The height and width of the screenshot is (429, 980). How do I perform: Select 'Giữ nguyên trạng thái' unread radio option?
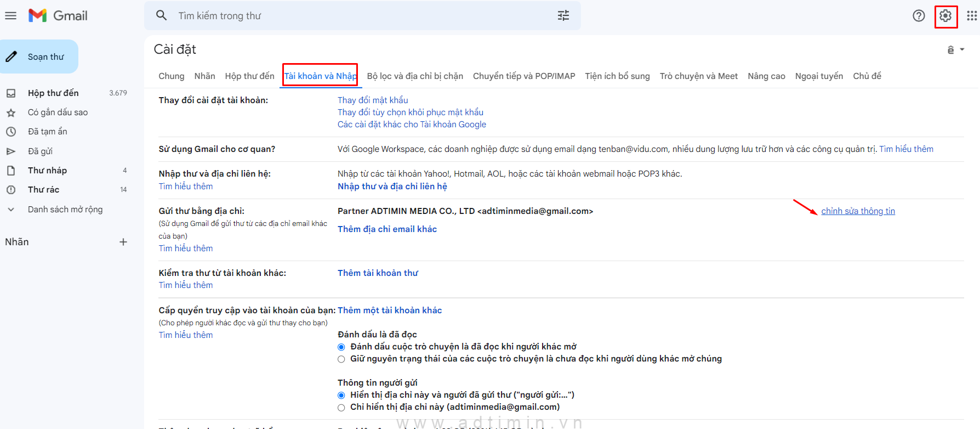pos(341,359)
